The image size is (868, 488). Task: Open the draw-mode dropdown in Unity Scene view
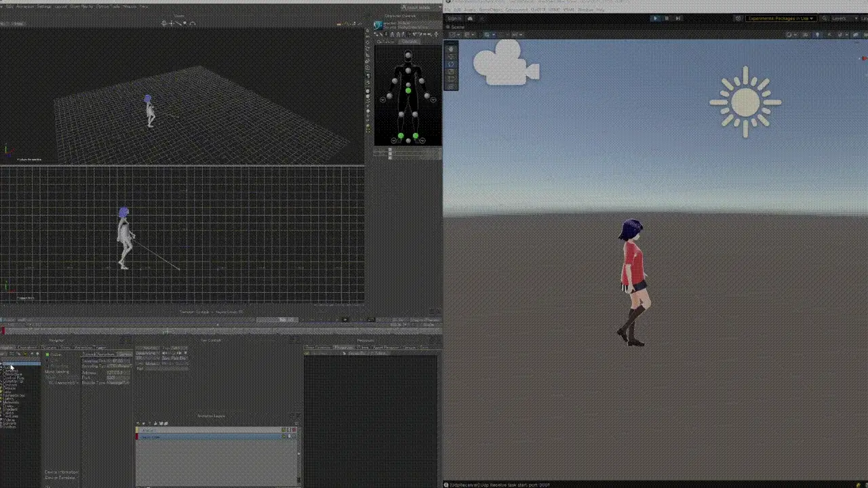pos(453,35)
